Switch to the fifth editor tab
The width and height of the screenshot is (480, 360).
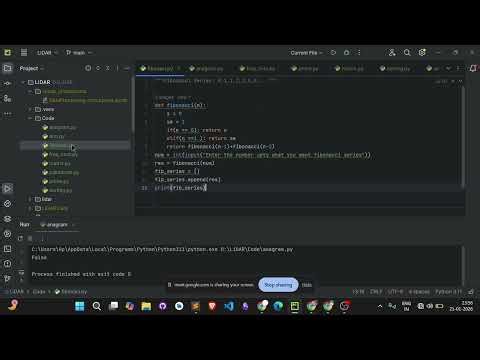[349, 68]
